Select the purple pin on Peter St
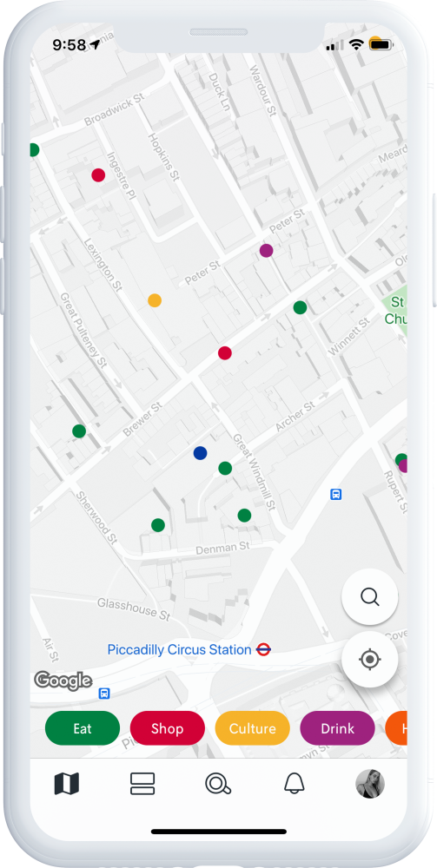 click(x=267, y=251)
